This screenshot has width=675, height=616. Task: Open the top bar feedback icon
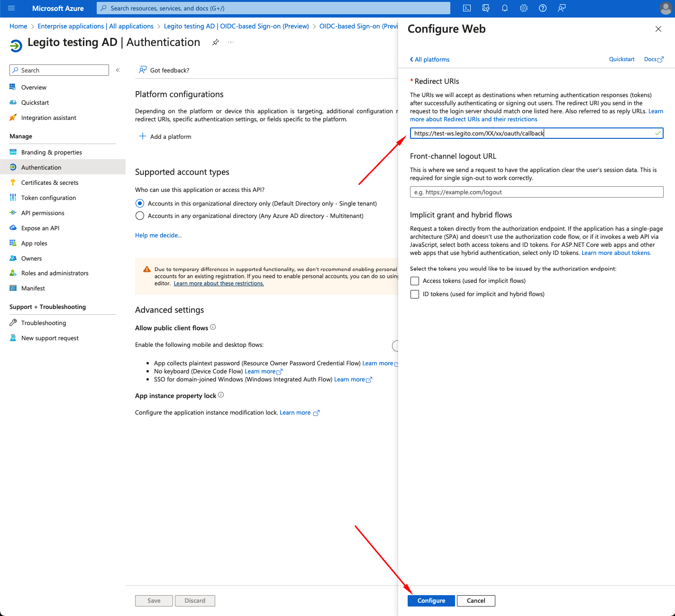pyautogui.click(x=562, y=8)
